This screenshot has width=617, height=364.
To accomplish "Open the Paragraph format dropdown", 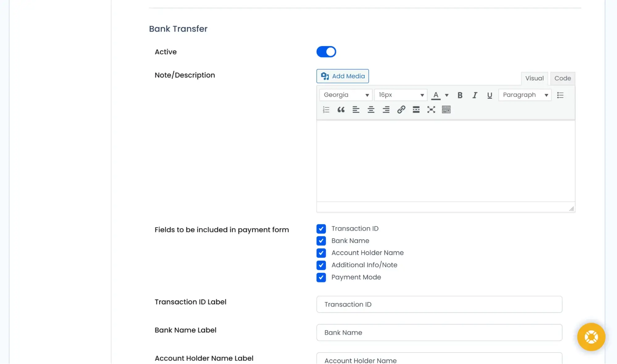I will (x=525, y=95).
